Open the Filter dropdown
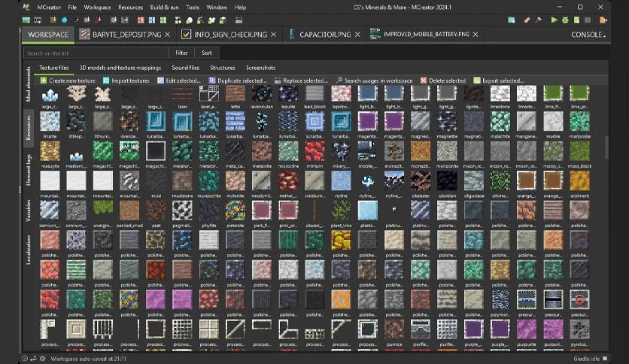 (x=181, y=53)
